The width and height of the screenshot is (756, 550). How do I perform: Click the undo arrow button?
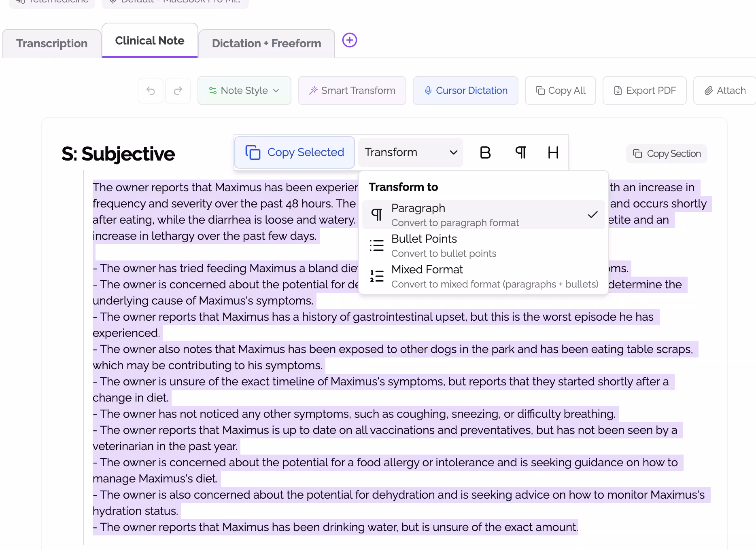(151, 91)
